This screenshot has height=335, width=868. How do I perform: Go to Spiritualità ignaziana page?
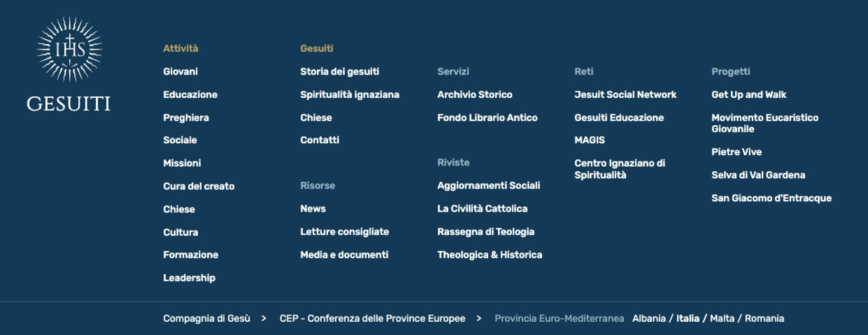(x=350, y=94)
